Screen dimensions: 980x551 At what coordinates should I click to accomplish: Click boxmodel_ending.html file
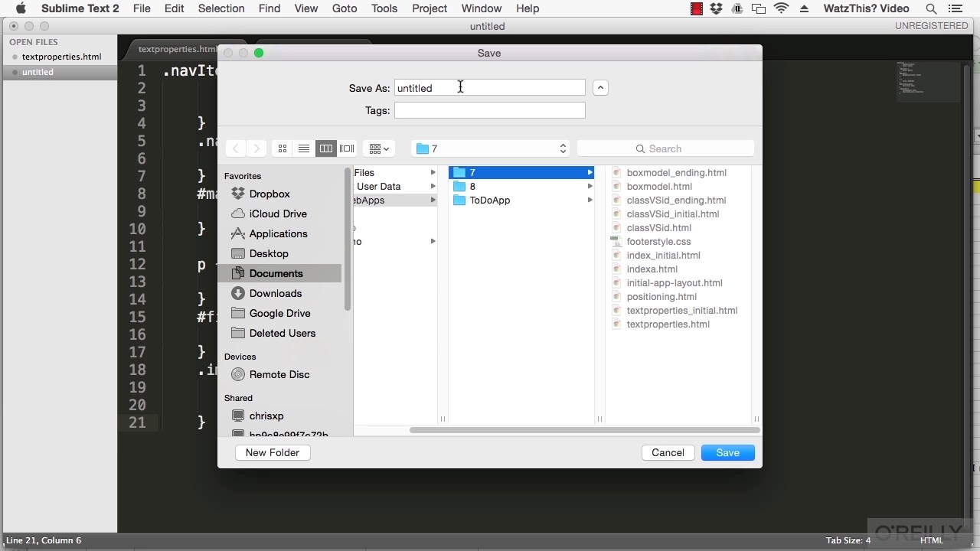click(x=677, y=172)
